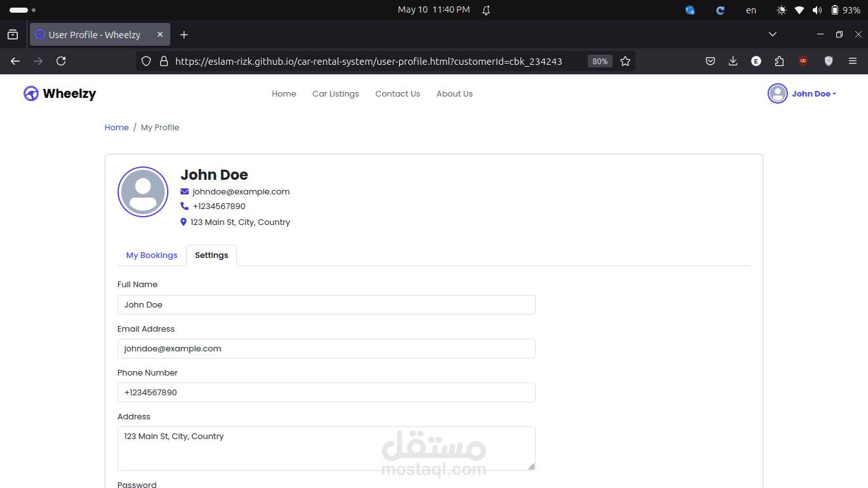Screen dimensions: 868x488
Task: Open the About Us page
Action: [454, 94]
